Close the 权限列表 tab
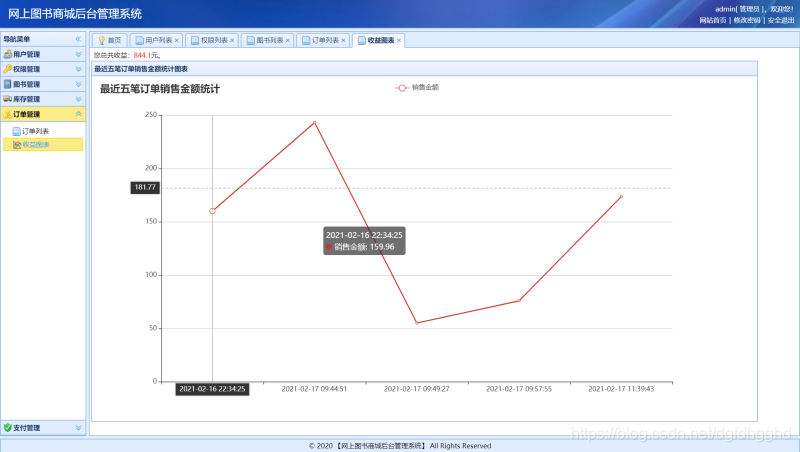Viewport: 800px width, 452px height. tap(232, 40)
